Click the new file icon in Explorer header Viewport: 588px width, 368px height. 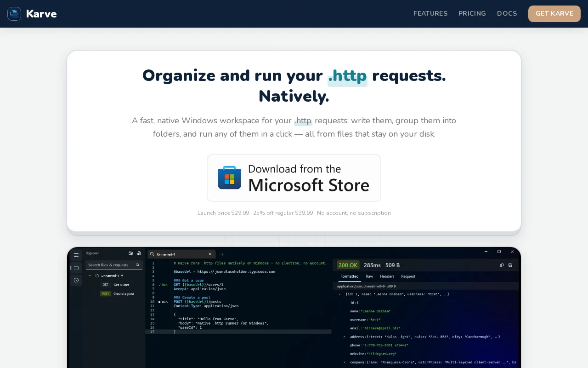tap(139, 253)
